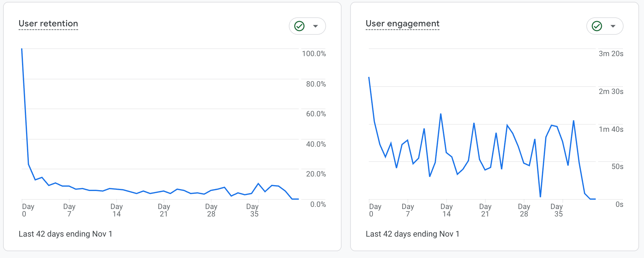Viewport: 644px width, 258px height.
Task: Select Day 21 label on retention chart axis
Action: 164,210
